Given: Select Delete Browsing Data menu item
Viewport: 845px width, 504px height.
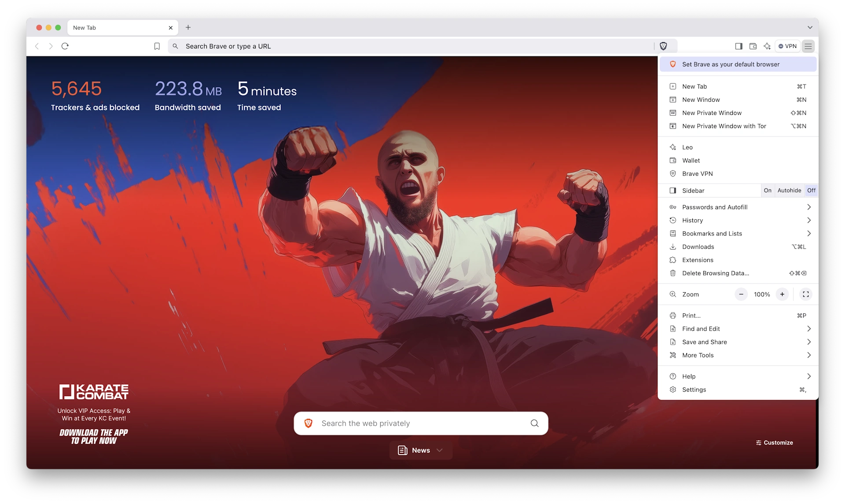Looking at the screenshot, I should 716,273.
